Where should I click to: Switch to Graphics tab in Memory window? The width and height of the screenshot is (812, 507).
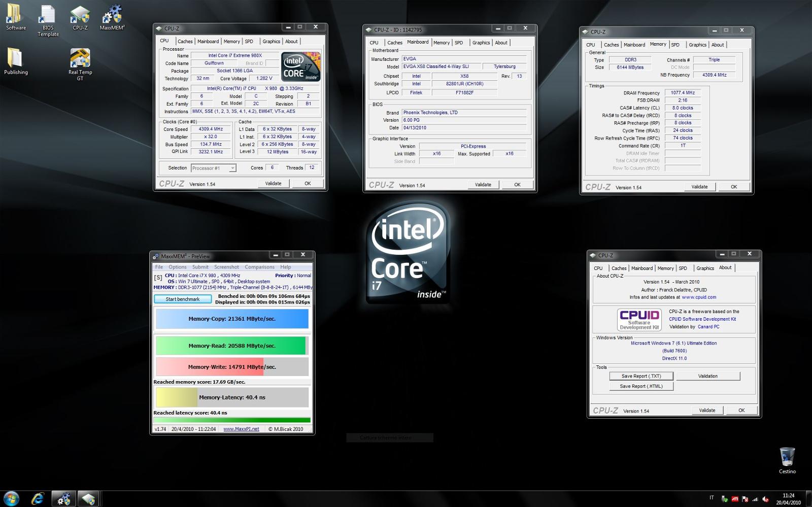(697, 45)
